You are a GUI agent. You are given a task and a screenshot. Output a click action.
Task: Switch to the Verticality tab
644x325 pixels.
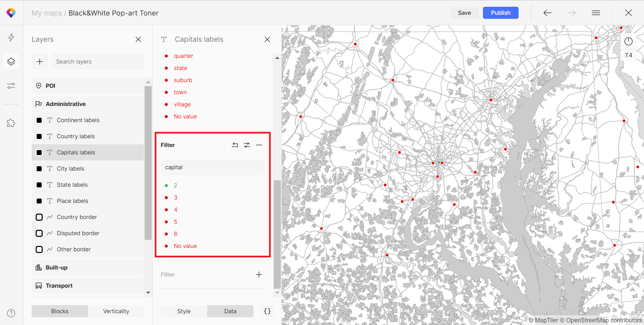click(116, 311)
